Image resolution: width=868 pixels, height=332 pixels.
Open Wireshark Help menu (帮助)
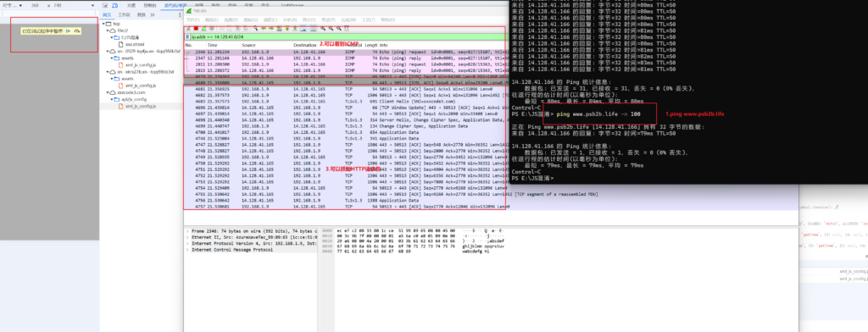pos(387,19)
